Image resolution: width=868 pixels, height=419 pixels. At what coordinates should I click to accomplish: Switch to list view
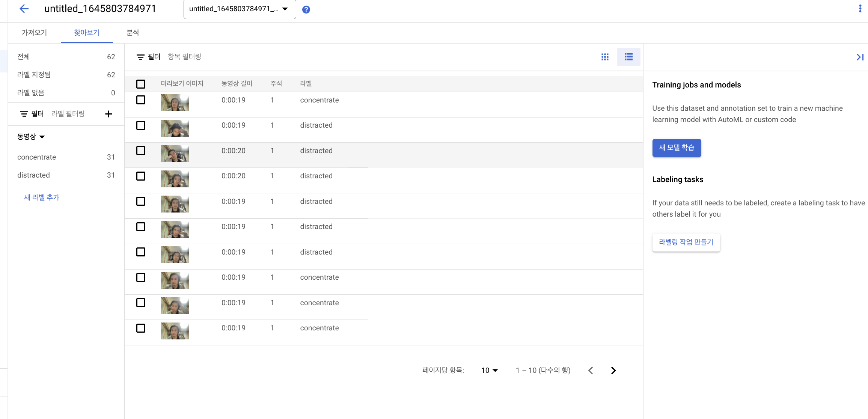(x=628, y=57)
